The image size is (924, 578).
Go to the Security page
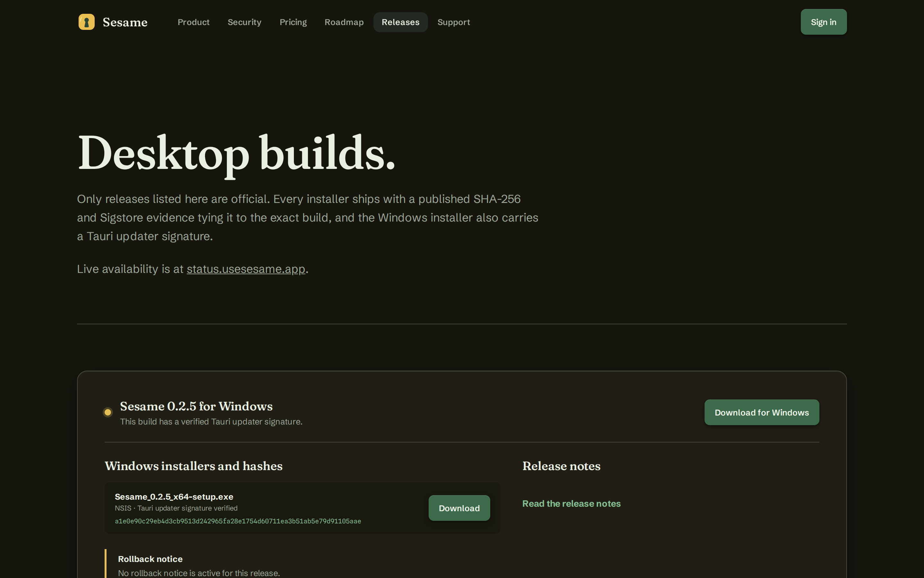tap(244, 22)
